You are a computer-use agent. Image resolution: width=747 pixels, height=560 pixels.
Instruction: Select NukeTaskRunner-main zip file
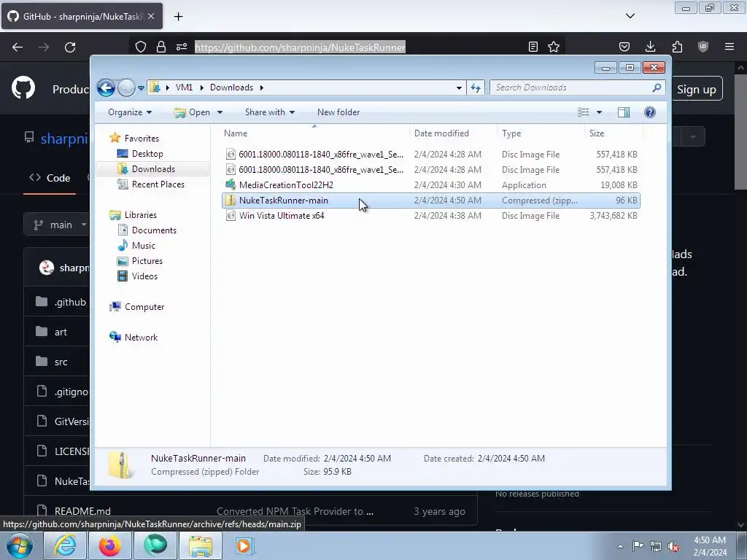[x=430, y=201]
